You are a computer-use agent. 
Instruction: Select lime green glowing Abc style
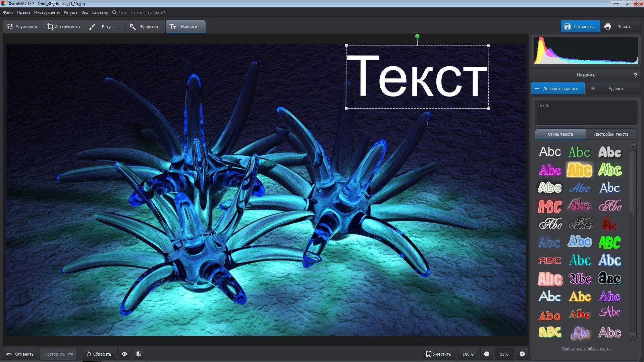click(x=610, y=170)
